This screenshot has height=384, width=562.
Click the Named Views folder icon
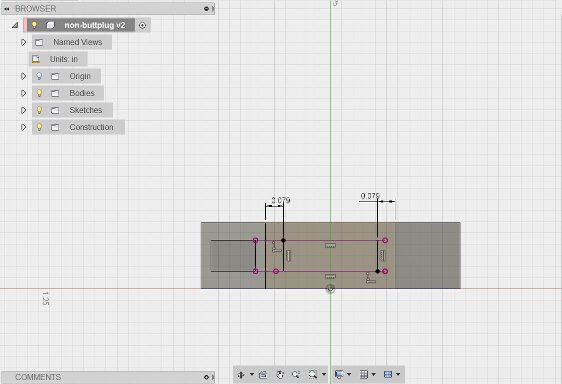click(39, 42)
